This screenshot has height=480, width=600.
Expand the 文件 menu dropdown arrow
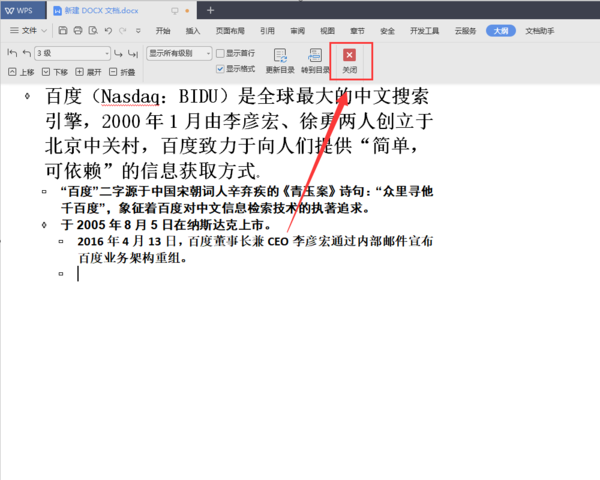click(x=44, y=31)
